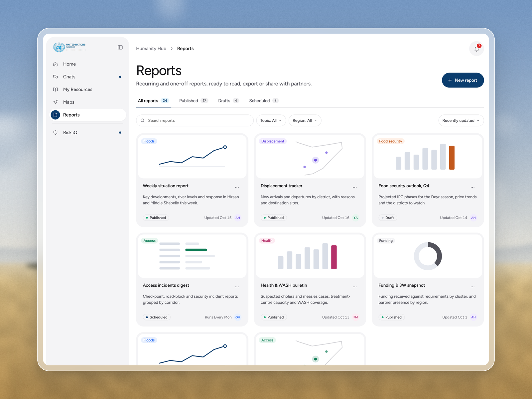The width and height of the screenshot is (532, 399).
Task: Open the Recently updated sort dropdown
Action: coord(461,120)
